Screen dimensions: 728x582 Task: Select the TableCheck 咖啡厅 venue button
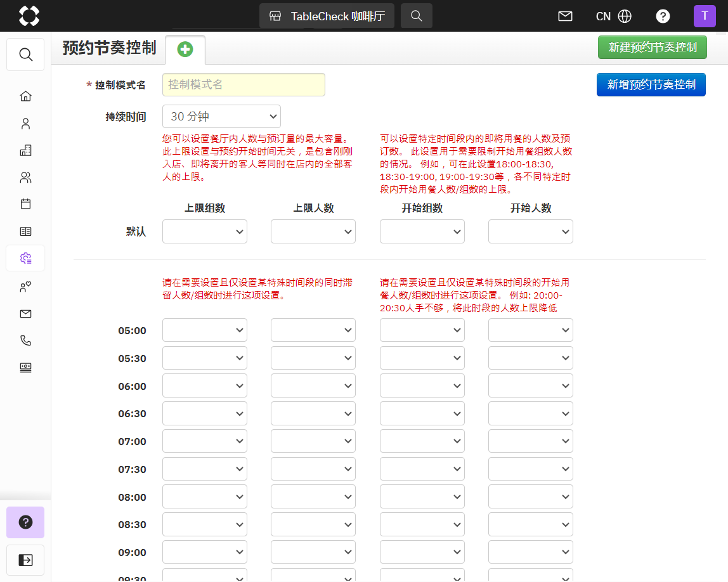327,16
